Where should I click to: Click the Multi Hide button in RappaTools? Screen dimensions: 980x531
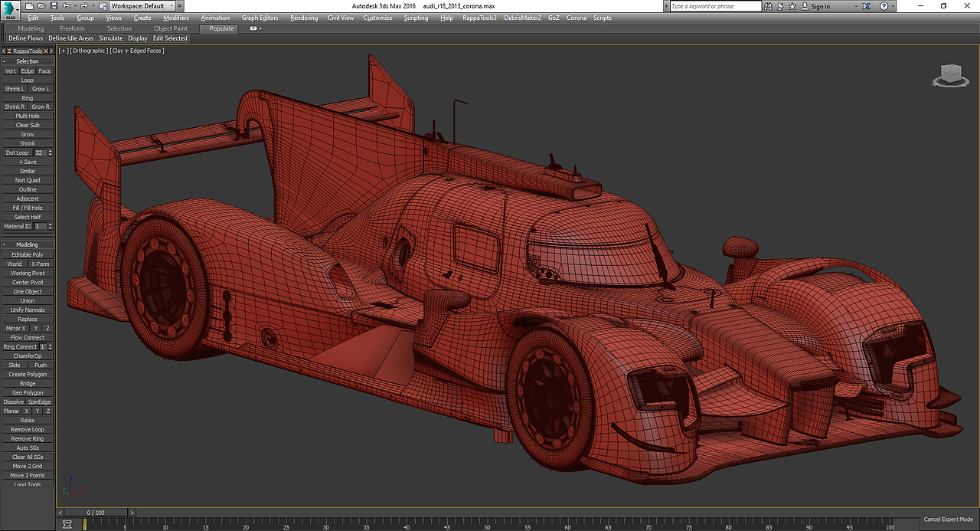27,116
